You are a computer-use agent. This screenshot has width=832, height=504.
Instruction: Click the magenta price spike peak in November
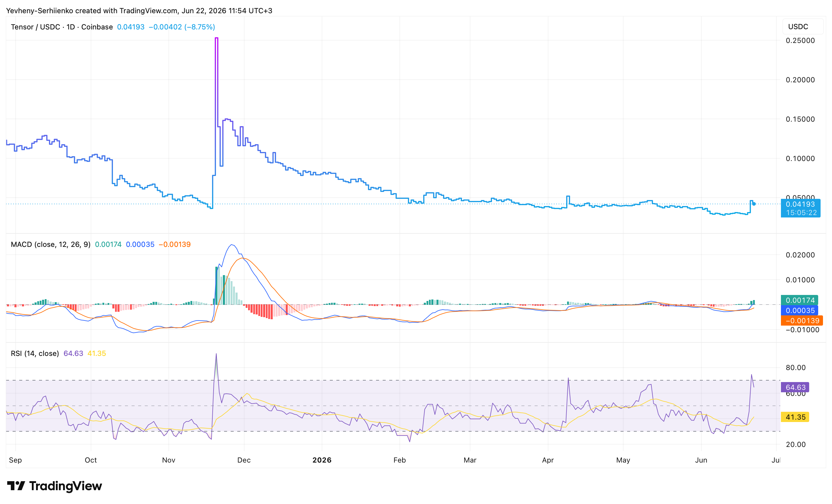pyautogui.click(x=217, y=38)
